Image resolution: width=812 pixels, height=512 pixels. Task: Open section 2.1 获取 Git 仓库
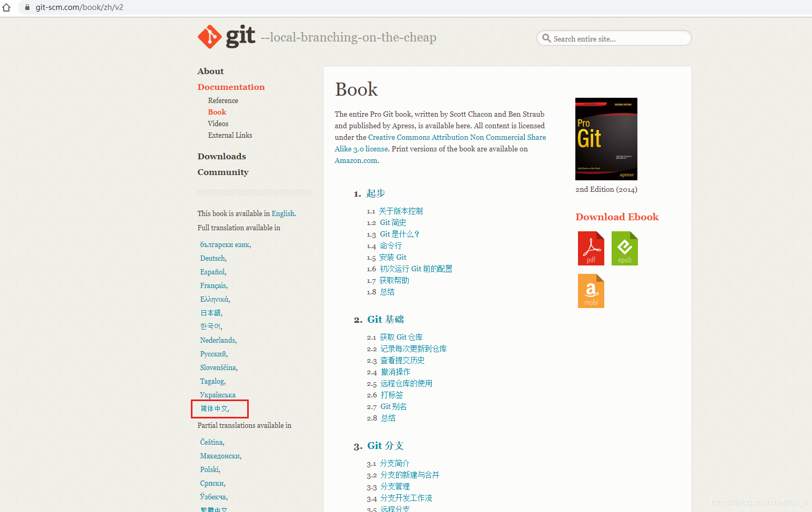(x=401, y=337)
